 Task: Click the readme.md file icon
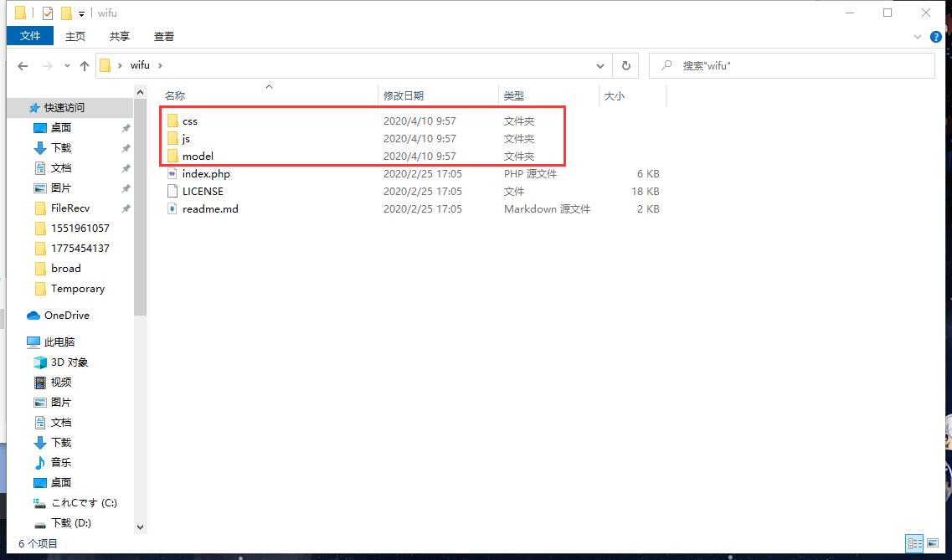173,208
